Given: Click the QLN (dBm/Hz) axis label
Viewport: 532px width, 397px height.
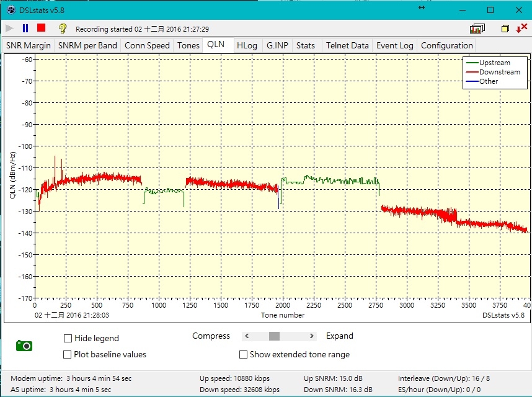Looking at the screenshot, I should pos(12,175).
